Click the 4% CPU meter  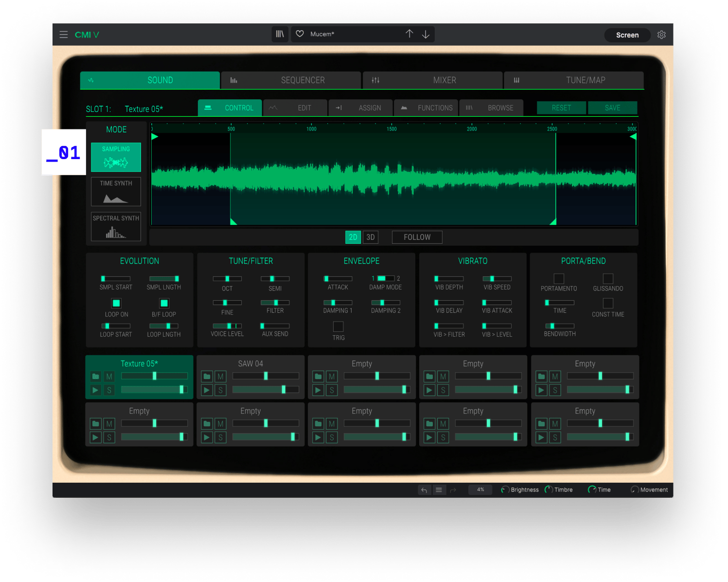[480, 490]
